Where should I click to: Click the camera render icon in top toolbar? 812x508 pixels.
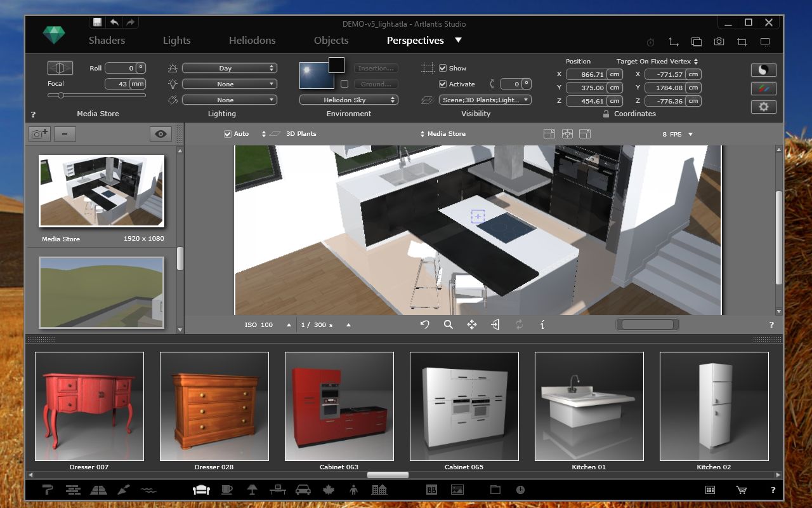click(719, 42)
